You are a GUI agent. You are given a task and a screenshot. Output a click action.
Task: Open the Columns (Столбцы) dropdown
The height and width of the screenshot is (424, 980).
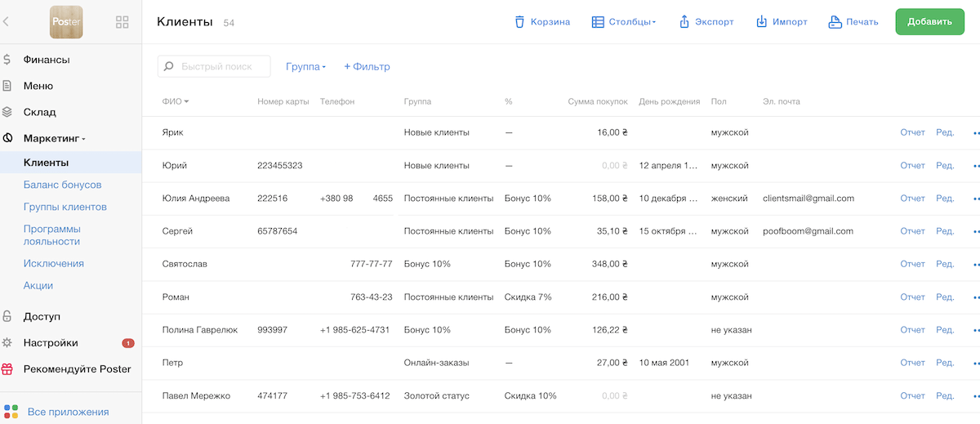click(x=625, y=22)
